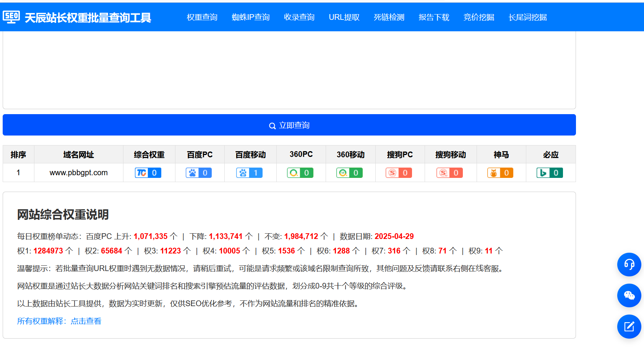Click the SEO logo icon in header

point(11,17)
